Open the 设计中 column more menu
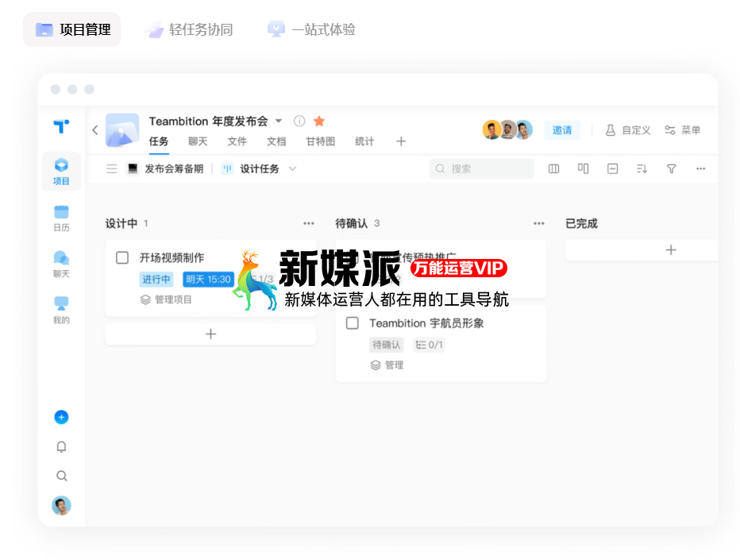Screen dimensions: 740x560 coord(309,223)
